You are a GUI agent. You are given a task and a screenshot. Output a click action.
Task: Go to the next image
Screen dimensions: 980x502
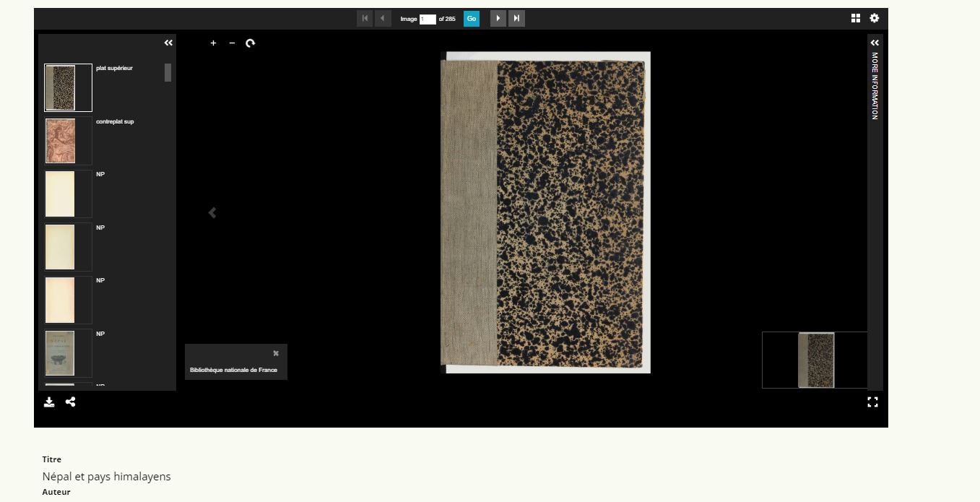(x=498, y=19)
